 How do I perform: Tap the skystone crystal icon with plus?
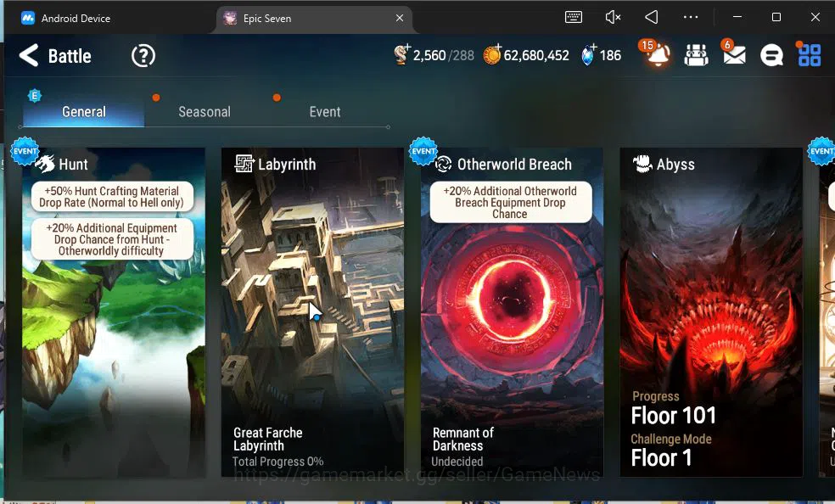[x=588, y=55]
